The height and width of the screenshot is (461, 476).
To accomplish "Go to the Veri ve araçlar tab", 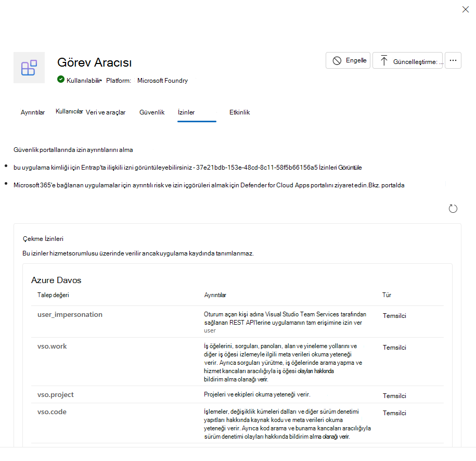I will click(106, 112).
